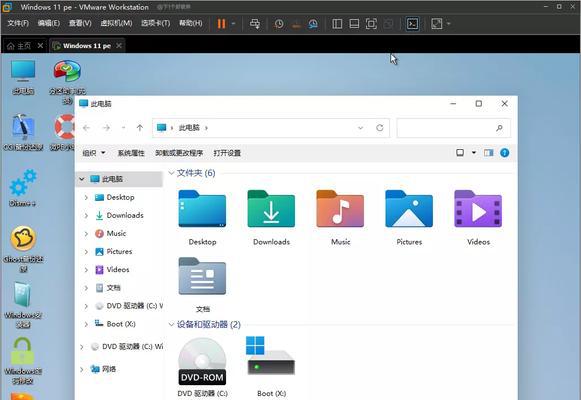Image resolution: width=581 pixels, height=400 pixels.
Task: Go back in the Explorer window
Action: pos(87,128)
